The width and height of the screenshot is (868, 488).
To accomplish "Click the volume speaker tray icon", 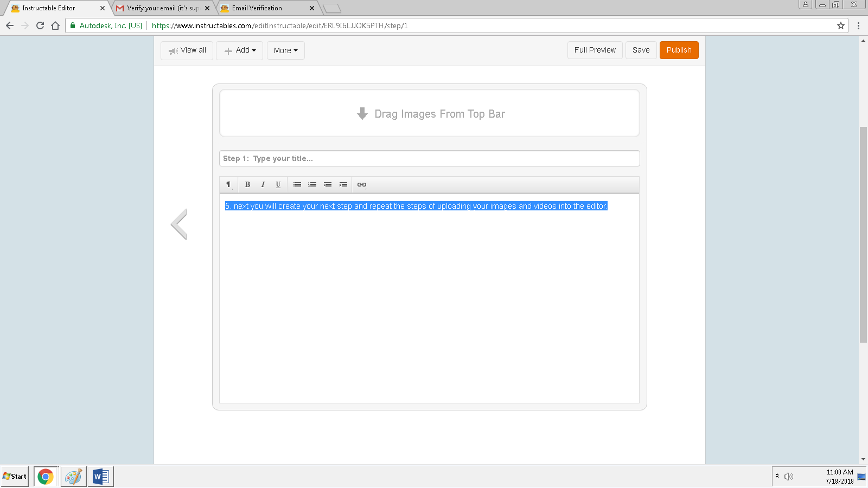I will (x=789, y=477).
